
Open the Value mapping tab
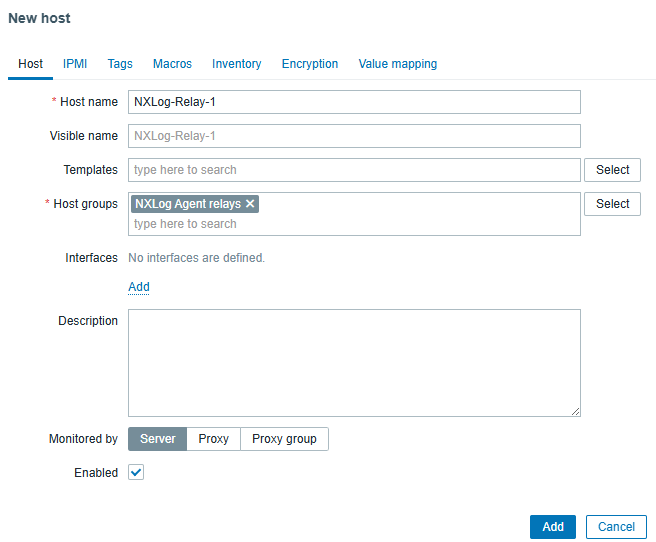click(x=398, y=64)
